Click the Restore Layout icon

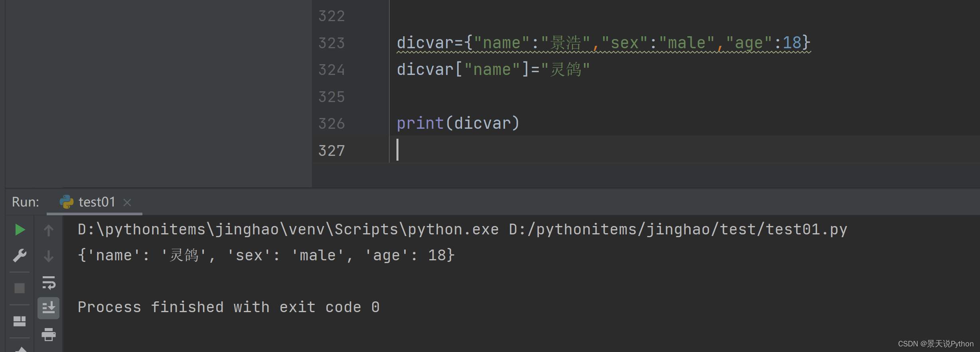click(20, 321)
